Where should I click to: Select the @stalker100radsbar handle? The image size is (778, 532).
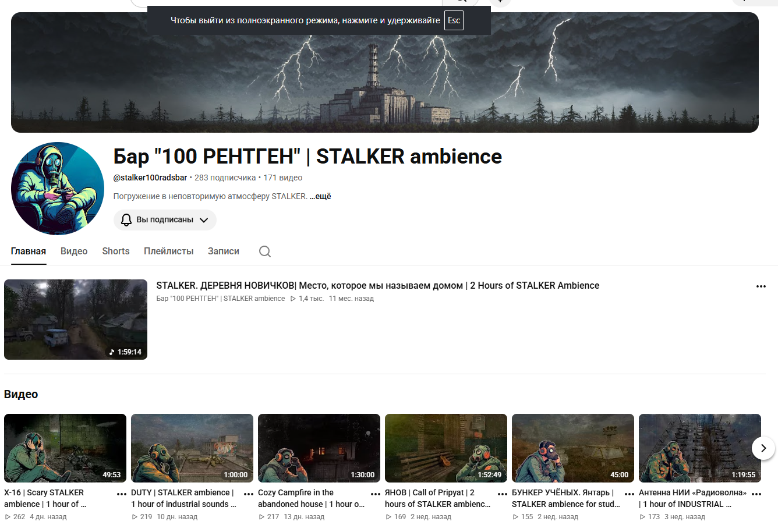pyautogui.click(x=150, y=178)
